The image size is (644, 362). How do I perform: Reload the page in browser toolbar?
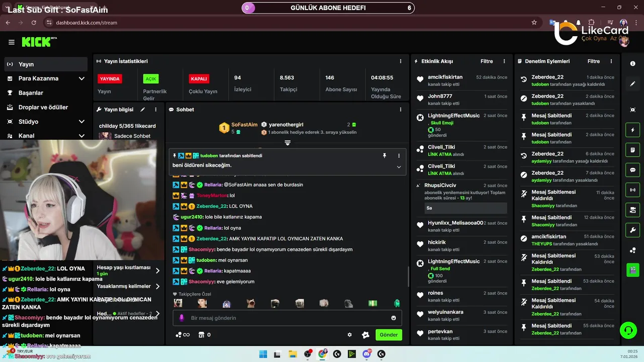34,23
